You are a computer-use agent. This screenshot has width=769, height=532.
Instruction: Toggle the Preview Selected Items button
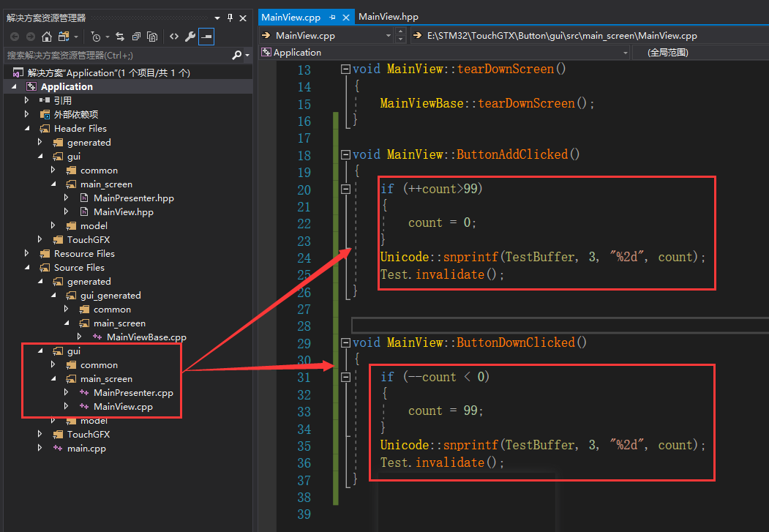(206, 37)
